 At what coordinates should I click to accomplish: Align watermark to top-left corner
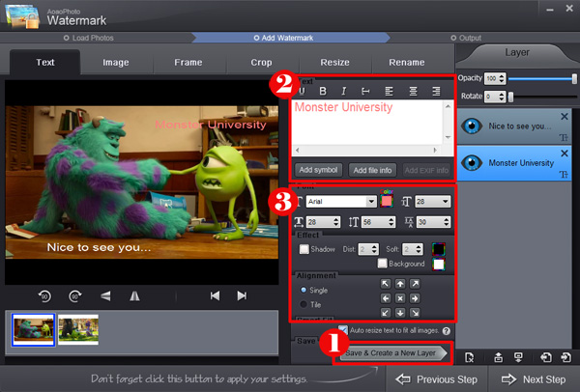(x=386, y=283)
